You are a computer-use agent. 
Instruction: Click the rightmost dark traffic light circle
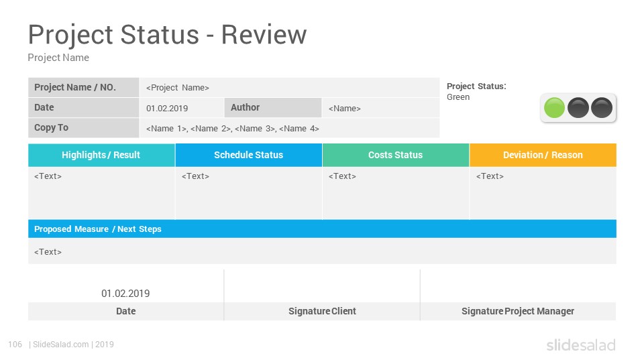tap(602, 108)
